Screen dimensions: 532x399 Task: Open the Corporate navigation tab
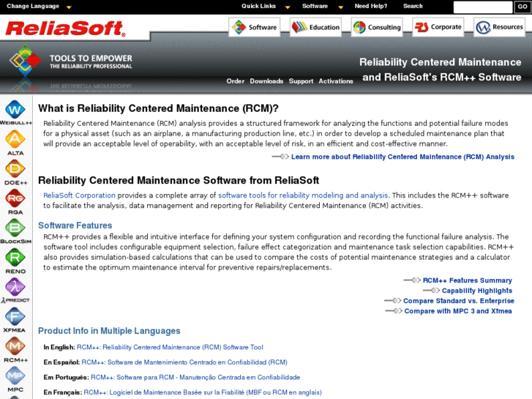438,27
